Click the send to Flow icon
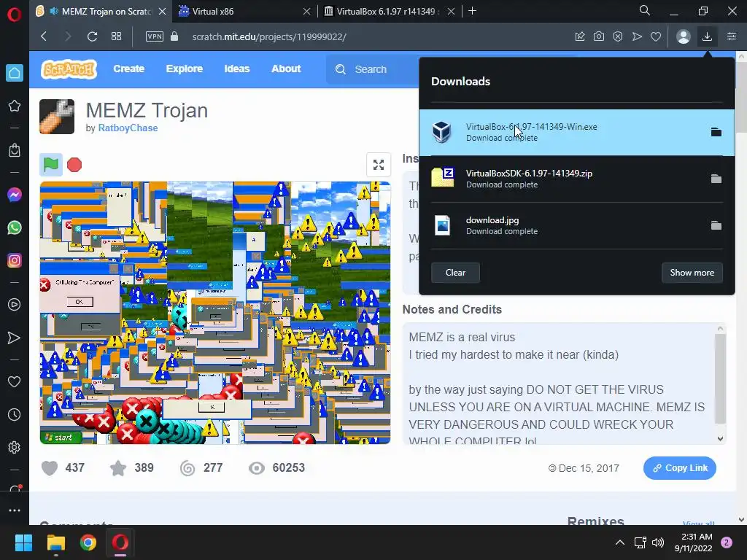Image resolution: width=747 pixels, height=560 pixels. (637, 36)
